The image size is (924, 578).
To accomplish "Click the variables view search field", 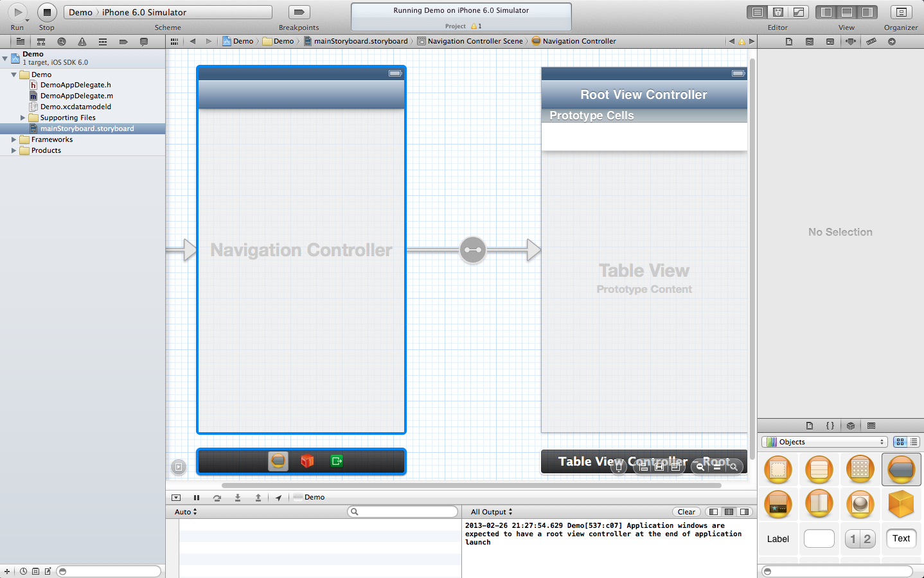I will [x=403, y=512].
